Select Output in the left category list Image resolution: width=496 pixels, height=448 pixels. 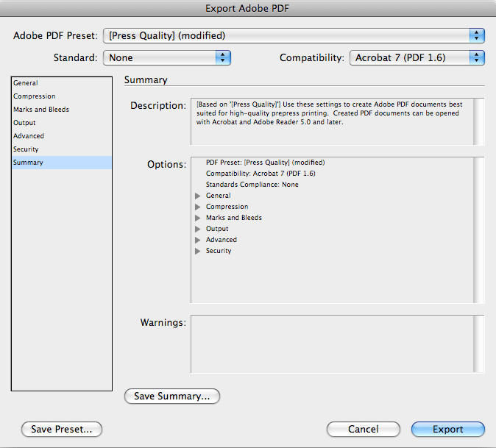click(62, 123)
